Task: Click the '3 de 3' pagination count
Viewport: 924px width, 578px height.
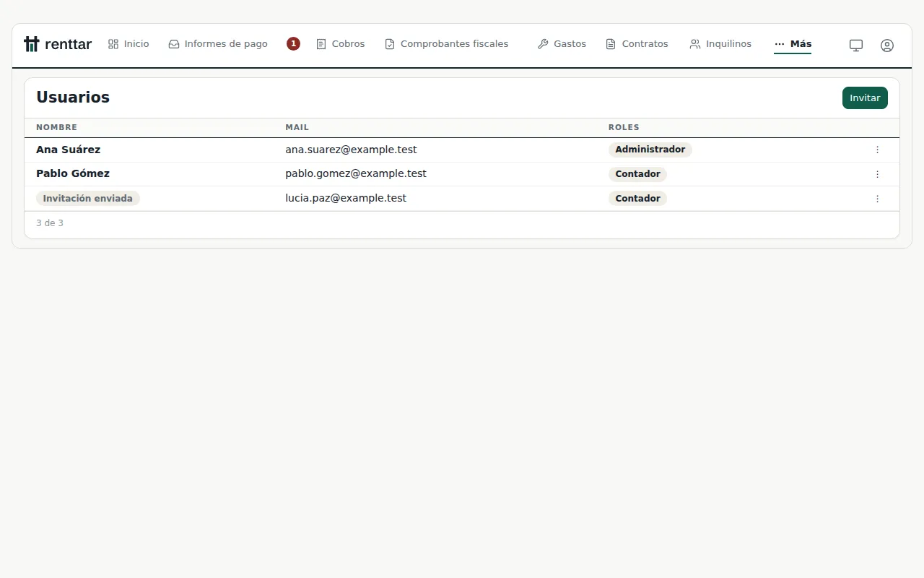Action: pos(50,223)
